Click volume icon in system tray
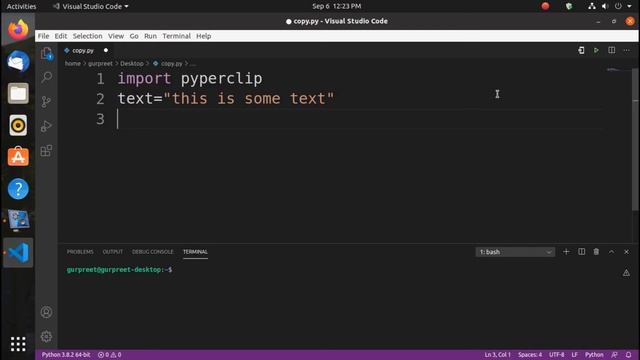 click(x=605, y=6)
